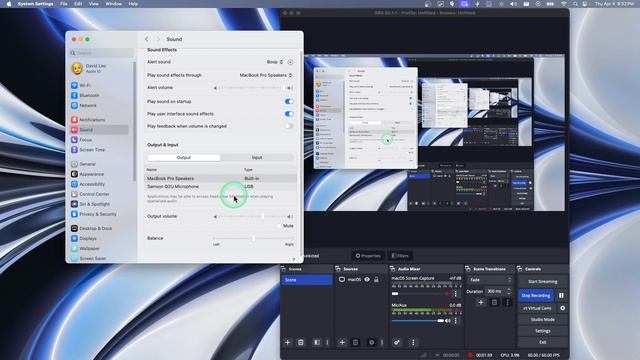Play the Alert sound preview
The image size is (640, 360).
click(290, 62)
